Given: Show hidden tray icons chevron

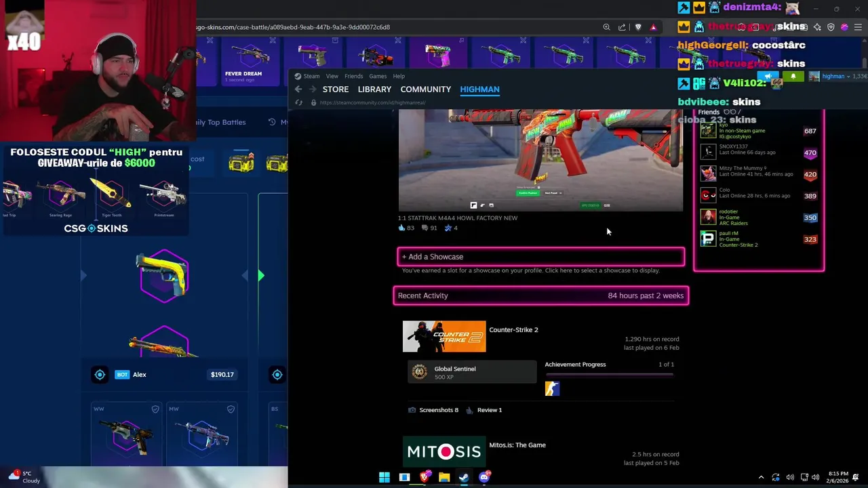Looking at the screenshot, I should [761, 477].
